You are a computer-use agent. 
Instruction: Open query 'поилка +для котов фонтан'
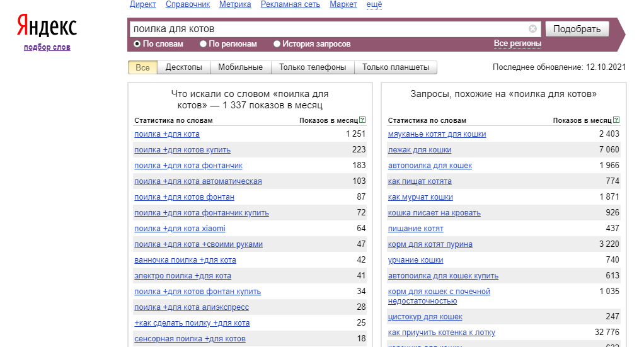tap(185, 197)
